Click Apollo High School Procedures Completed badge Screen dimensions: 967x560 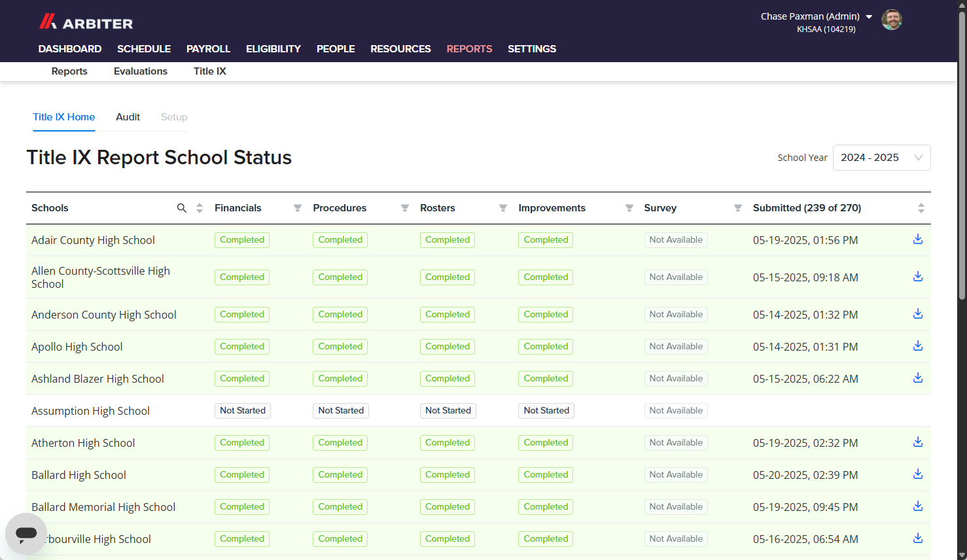point(340,347)
